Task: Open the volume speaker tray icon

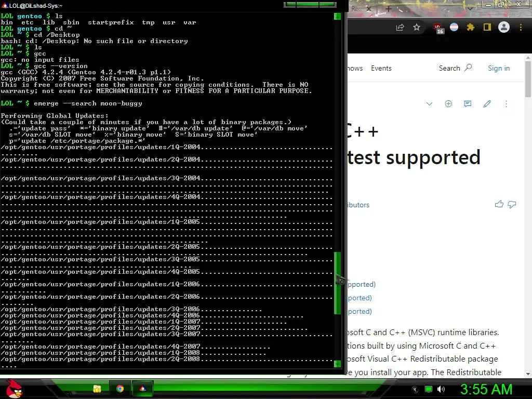Action: [441, 389]
